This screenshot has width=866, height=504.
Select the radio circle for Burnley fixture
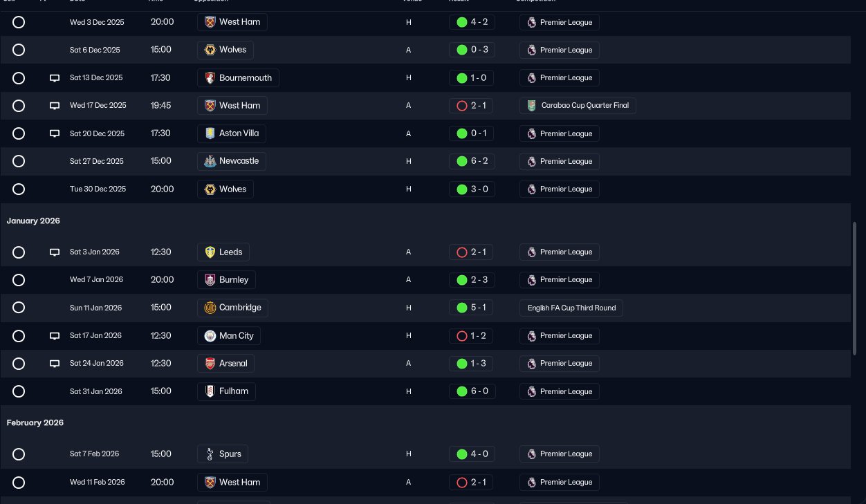(19, 280)
